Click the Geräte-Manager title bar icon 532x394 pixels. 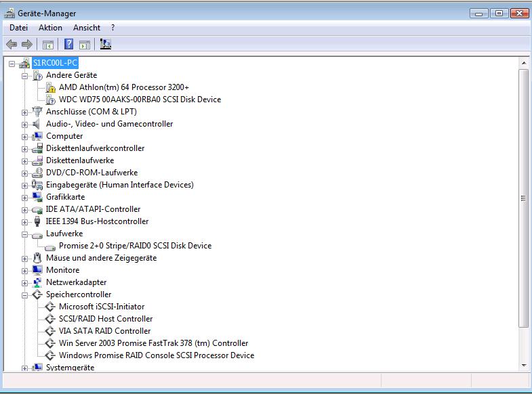(x=9, y=14)
